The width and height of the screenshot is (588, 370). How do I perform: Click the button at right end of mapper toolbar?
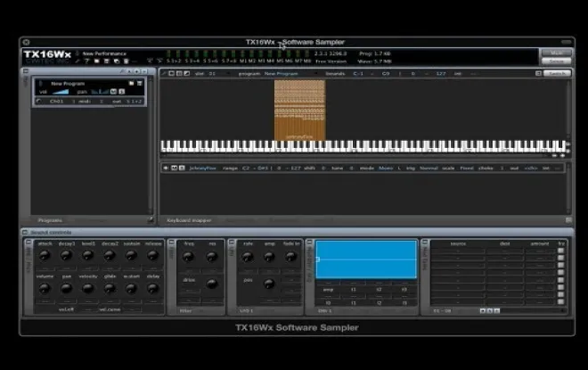pyautogui.click(x=557, y=73)
